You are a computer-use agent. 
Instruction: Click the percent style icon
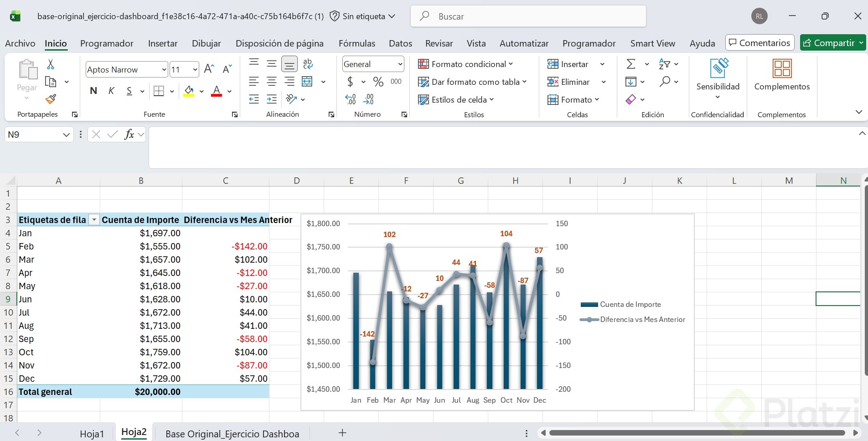(x=378, y=82)
